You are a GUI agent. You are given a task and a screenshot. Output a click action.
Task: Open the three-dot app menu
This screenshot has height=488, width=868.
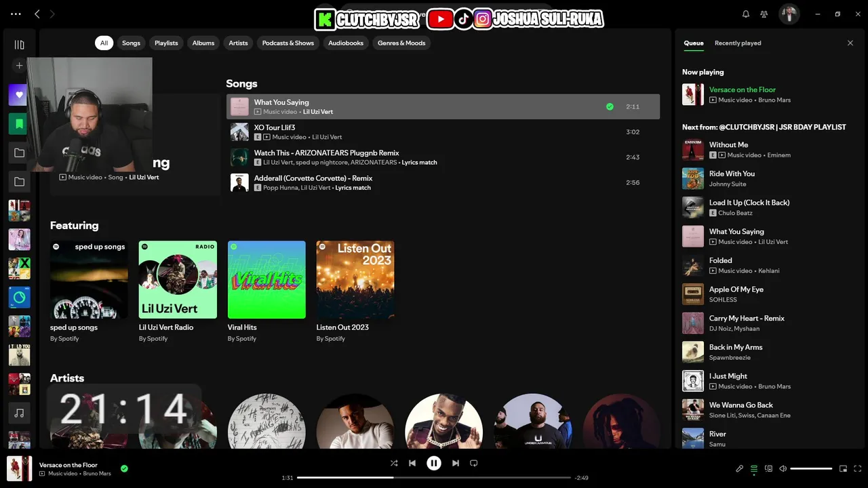[16, 14]
